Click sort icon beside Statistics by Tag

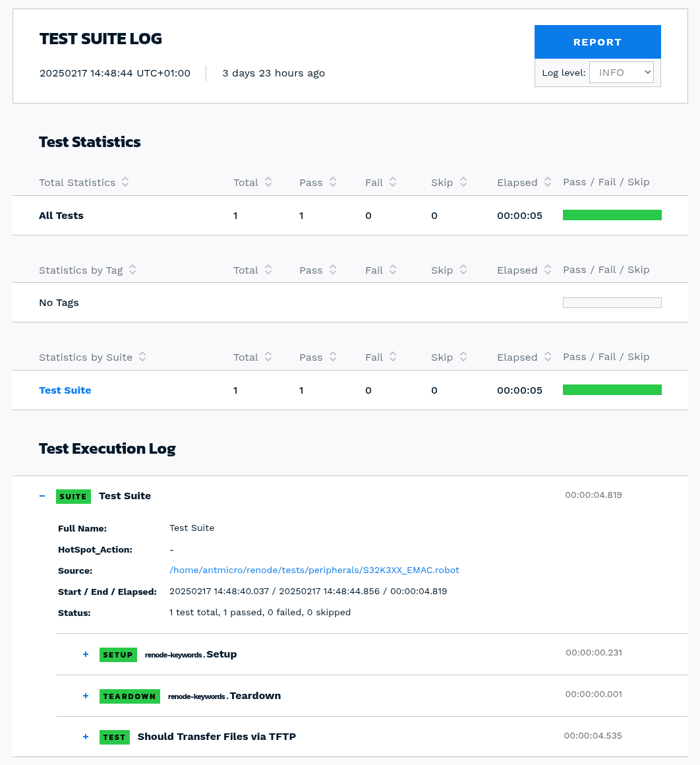[x=132, y=270]
